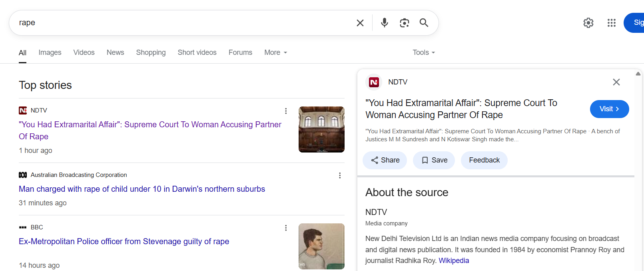Viewport: 644px width, 271px height.
Task: Switch to the Short videos tab
Action: pyautogui.click(x=197, y=52)
